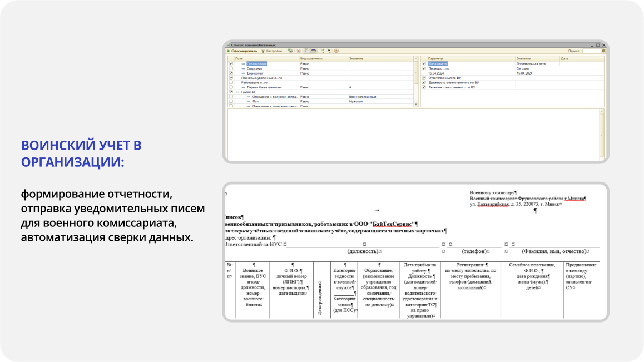Image resolution: width=644 pixels, height=362 pixels.
Task: Open Настройки with the wrench icon
Action: pos(273,51)
